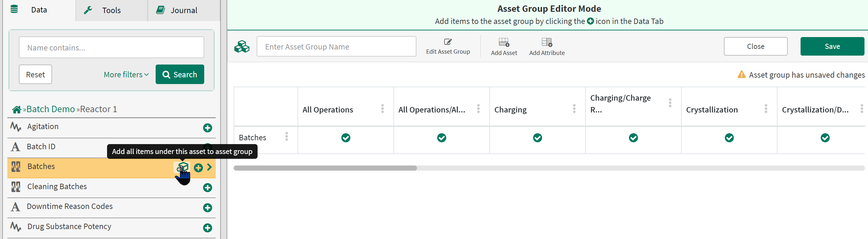Expand Batches item with chevron arrow
Screen dimensions: 868x239
point(210,167)
